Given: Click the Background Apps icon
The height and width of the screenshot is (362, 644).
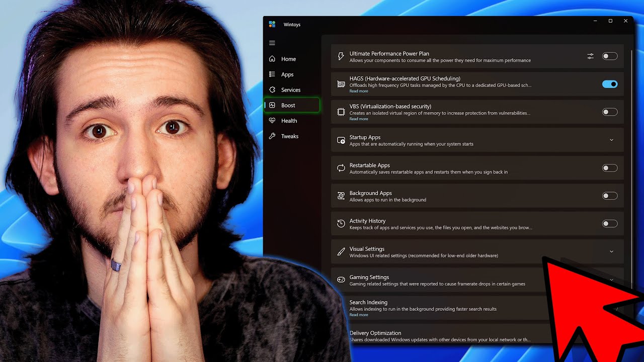Looking at the screenshot, I should (x=341, y=196).
